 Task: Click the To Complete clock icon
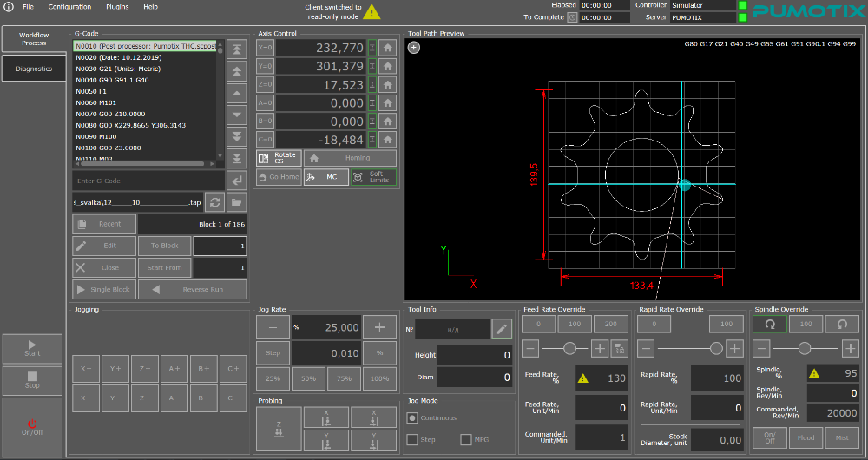(x=572, y=17)
